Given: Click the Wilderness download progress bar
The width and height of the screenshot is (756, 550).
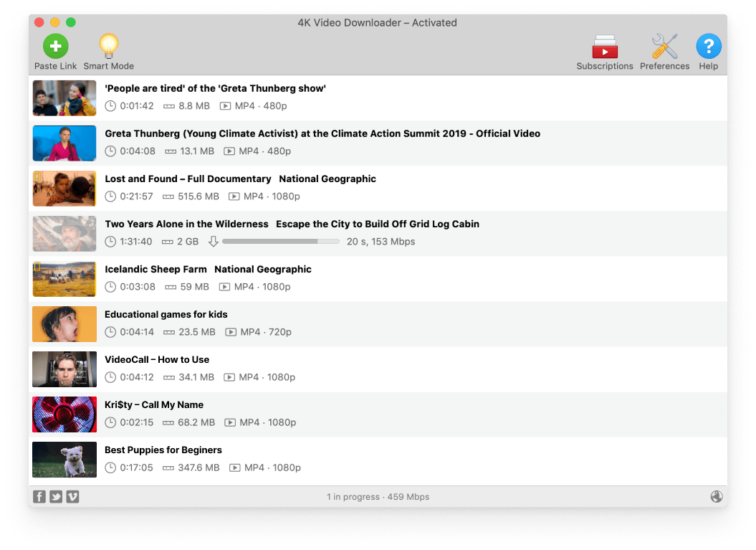Looking at the screenshot, I should point(280,242).
